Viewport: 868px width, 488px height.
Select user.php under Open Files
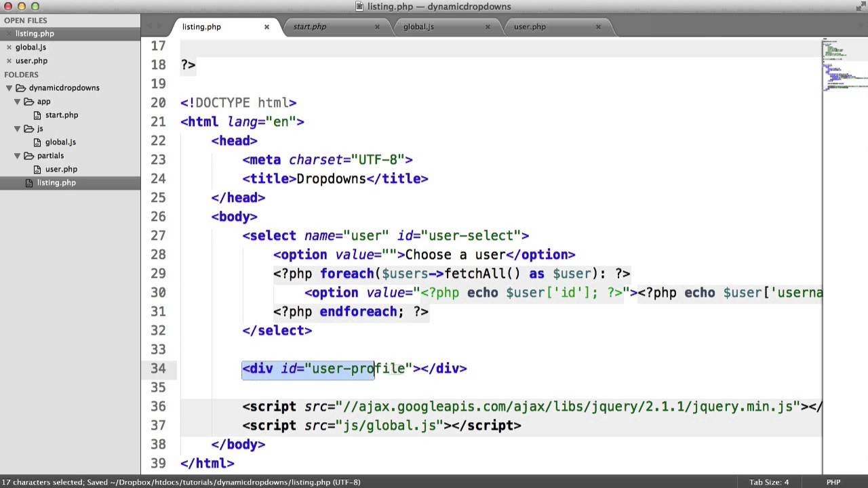pyautogui.click(x=31, y=60)
